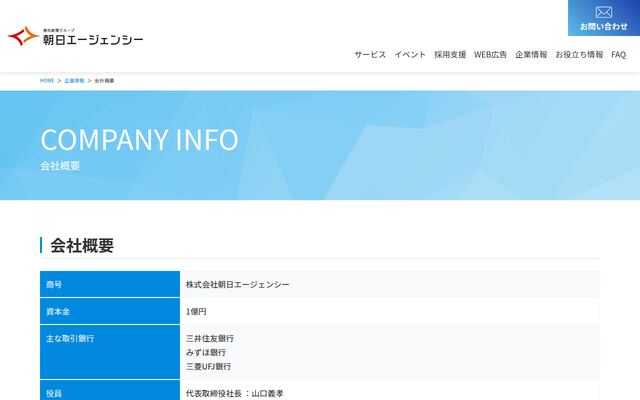Screen dimensions: 640x400
Task: Open the イベント menu item
Action: pos(410,55)
